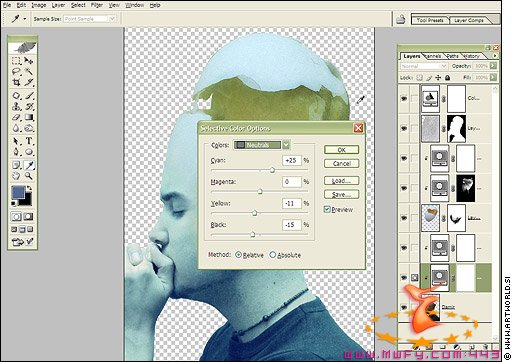Select the Blur tool
Image resolution: width=512 pixels, height=362 pixels.
[16, 128]
